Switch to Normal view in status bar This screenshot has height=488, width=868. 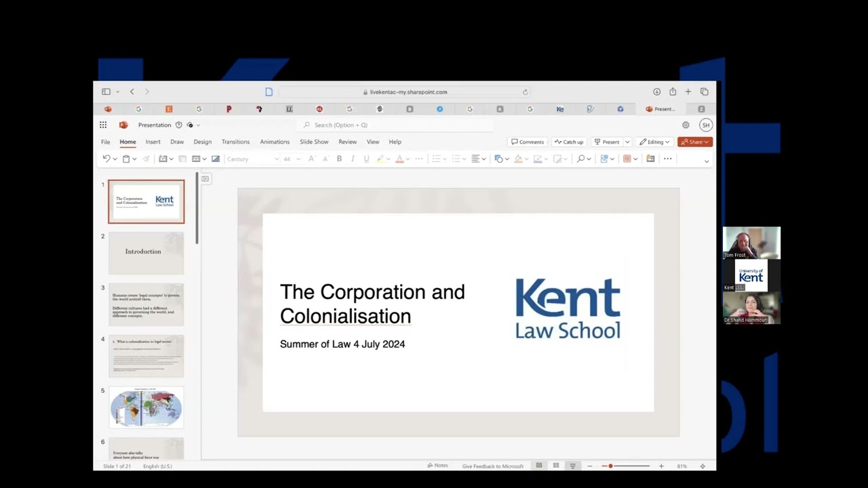pos(539,466)
